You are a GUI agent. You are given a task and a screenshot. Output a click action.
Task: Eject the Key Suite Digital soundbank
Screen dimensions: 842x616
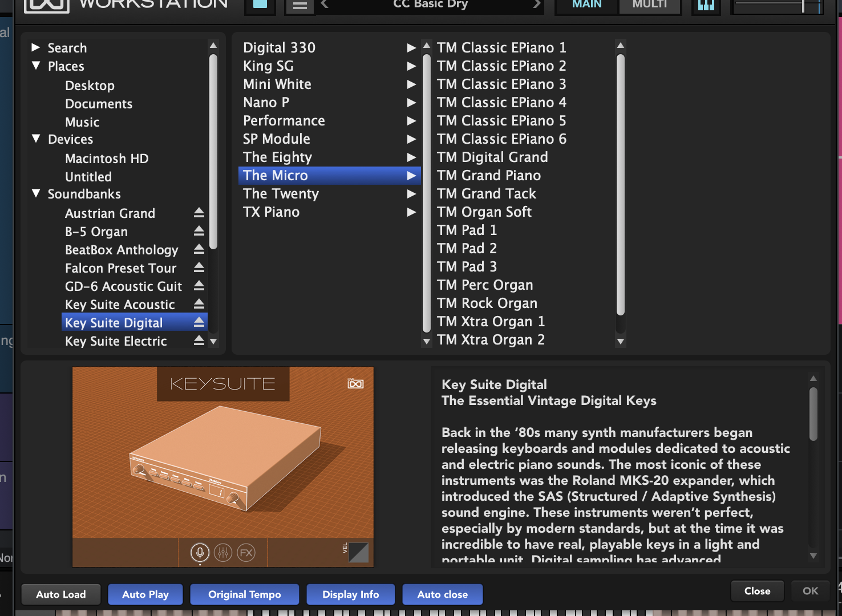tap(199, 322)
